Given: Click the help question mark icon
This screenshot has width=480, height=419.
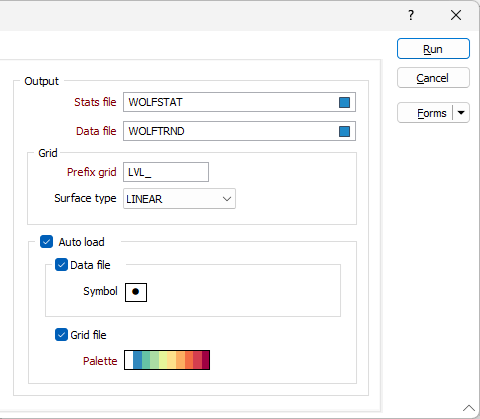Looking at the screenshot, I should click(x=411, y=15).
